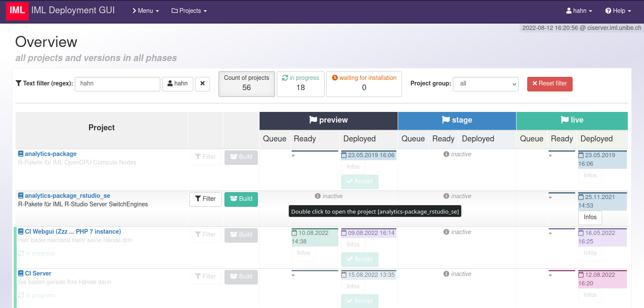The width and height of the screenshot is (644, 308).
Task: Click Infos under preview deployed 23.05.2019
Action: click(353, 167)
